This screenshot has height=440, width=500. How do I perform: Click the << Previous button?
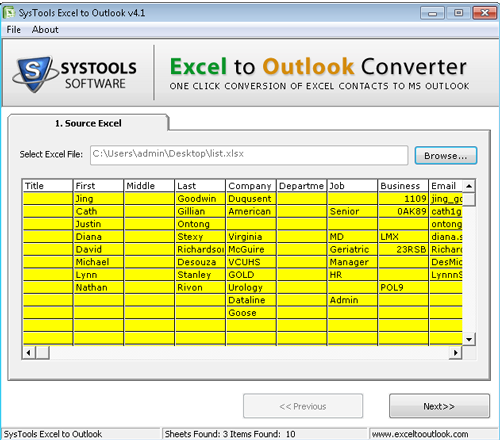pyautogui.click(x=303, y=406)
